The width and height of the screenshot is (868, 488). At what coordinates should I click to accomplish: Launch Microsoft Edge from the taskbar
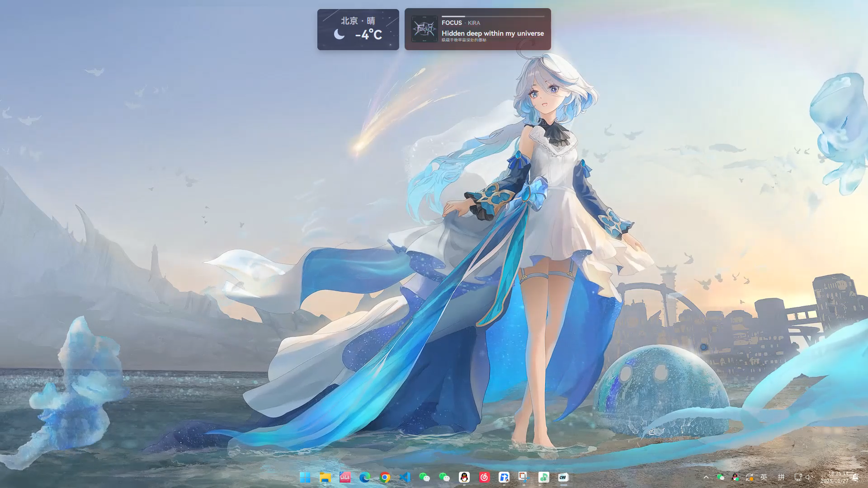(x=364, y=477)
